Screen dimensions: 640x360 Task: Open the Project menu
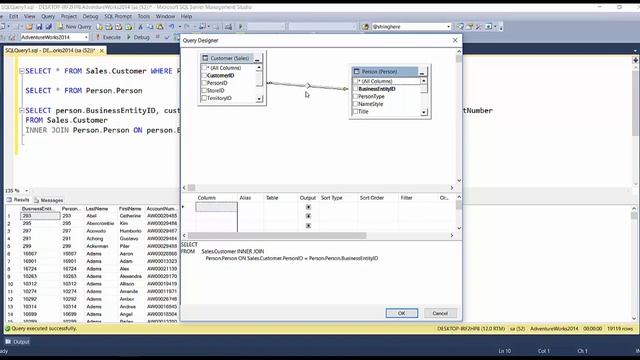pyautogui.click(x=69, y=16)
